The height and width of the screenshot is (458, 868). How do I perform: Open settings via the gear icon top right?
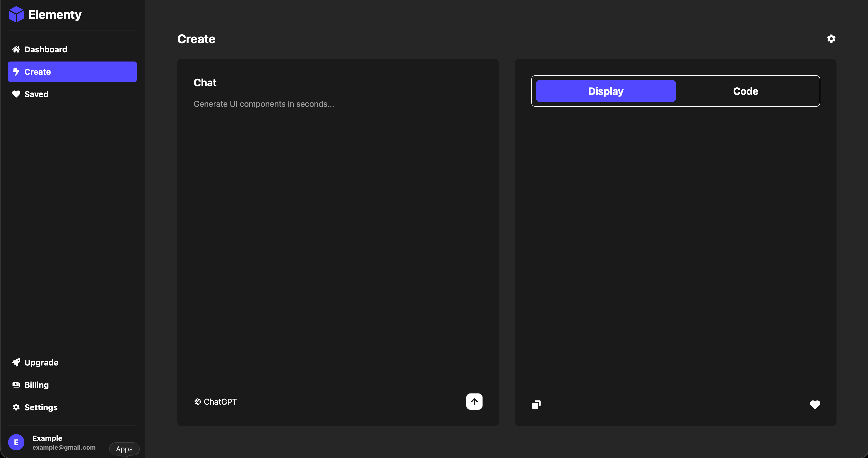point(831,39)
